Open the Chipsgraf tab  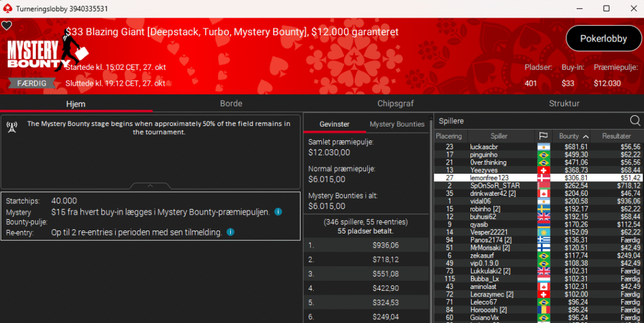coord(396,103)
